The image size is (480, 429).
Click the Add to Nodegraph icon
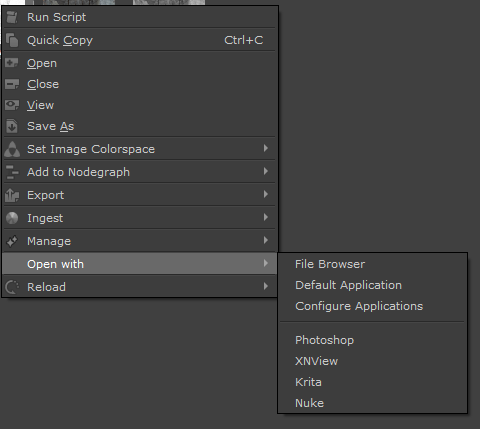(12, 172)
